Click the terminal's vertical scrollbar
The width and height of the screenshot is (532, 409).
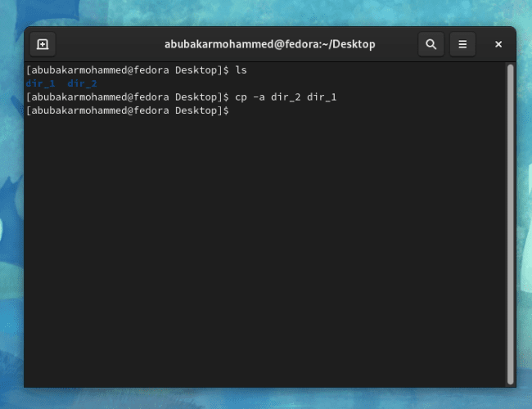(x=511, y=221)
